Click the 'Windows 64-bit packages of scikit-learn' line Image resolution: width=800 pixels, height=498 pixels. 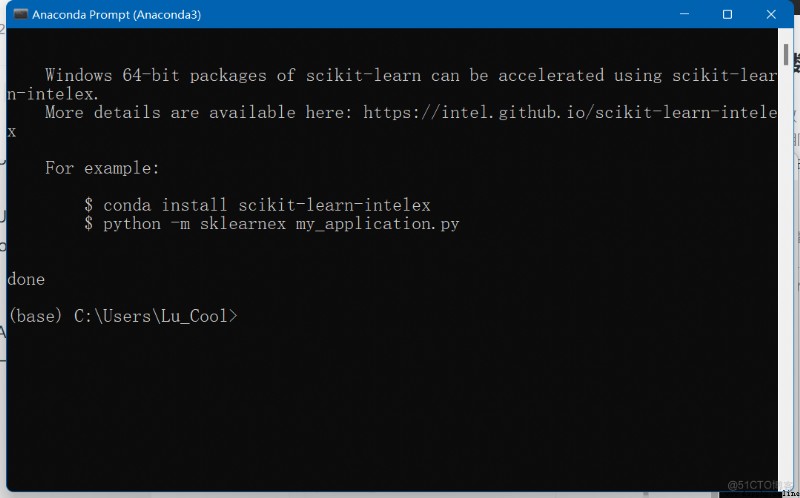(x=411, y=76)
